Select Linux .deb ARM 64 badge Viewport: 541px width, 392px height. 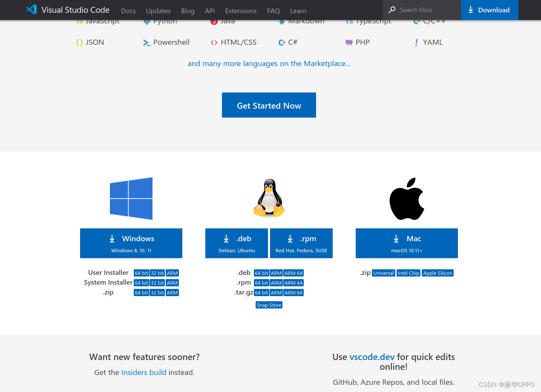point(294,273)
